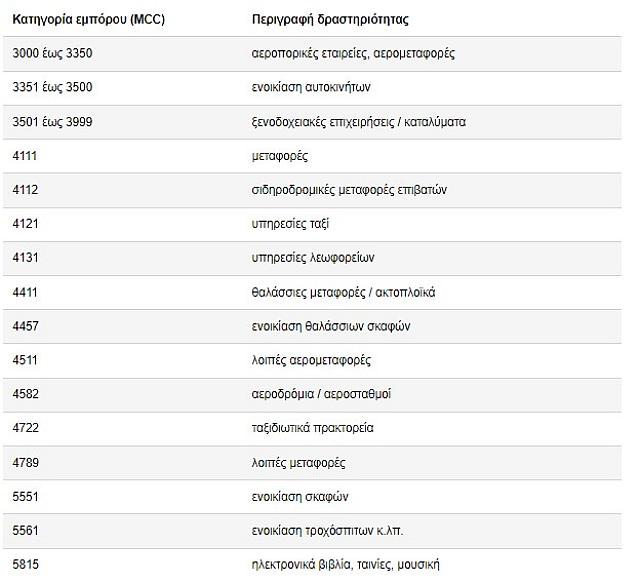This screenshot has height=582, width=640.
Task: Select the 'ενοικίαση αυτοκινήτων' description cell
Action: coord(312,87)
